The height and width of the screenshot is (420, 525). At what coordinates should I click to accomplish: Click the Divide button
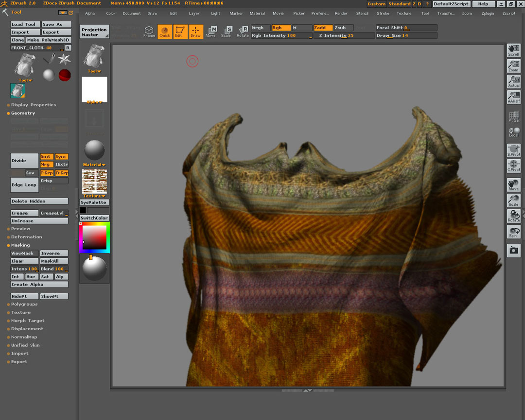(23, 160)
